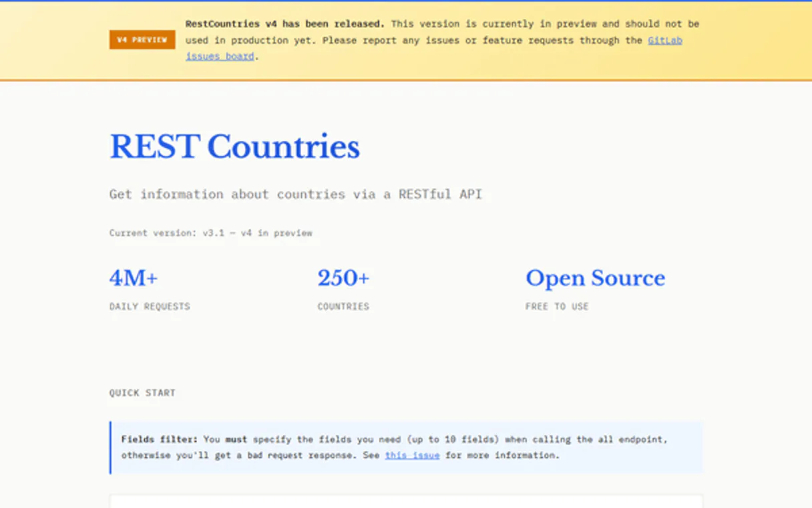Open the this issue link
The image size is (812, 508).
point(412,455)
